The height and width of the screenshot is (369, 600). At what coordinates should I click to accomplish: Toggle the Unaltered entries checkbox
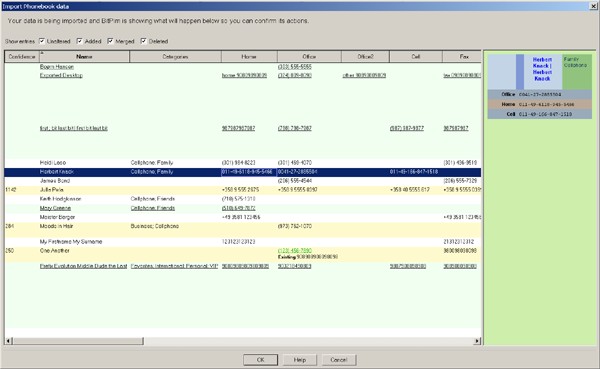42,41
